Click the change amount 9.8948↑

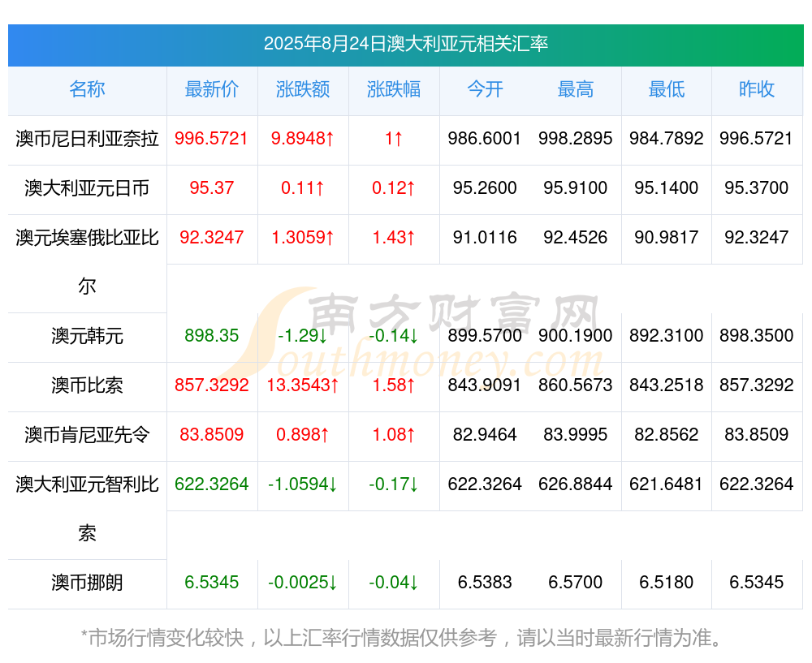pos(302,139)
